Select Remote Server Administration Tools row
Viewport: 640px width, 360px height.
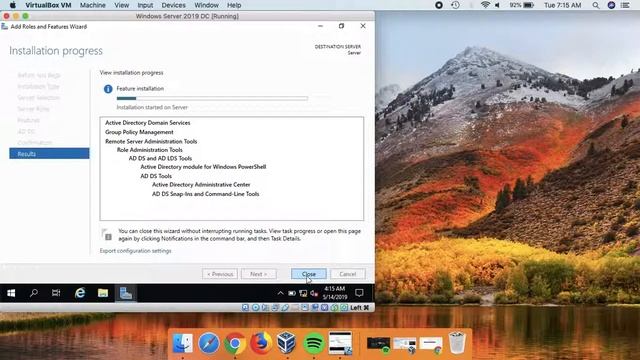click(x=151, y=141)
